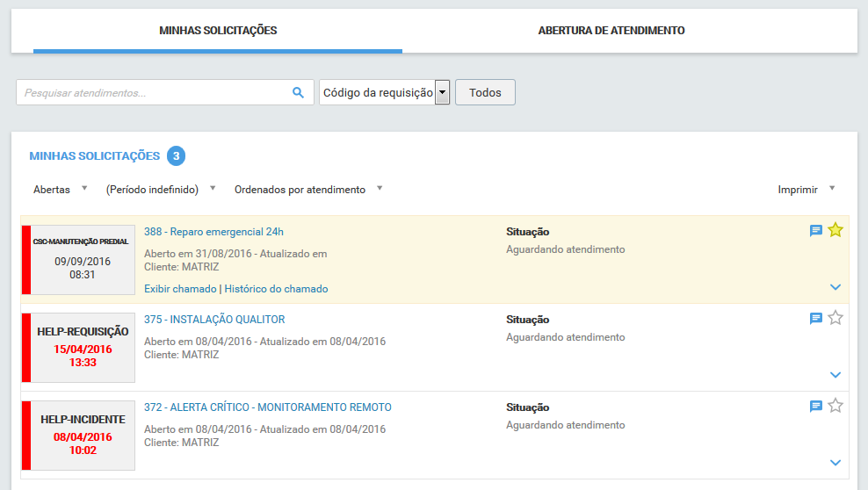
Task: Focus the Pesquisar atendimentos search field
Action: point(154,93)
